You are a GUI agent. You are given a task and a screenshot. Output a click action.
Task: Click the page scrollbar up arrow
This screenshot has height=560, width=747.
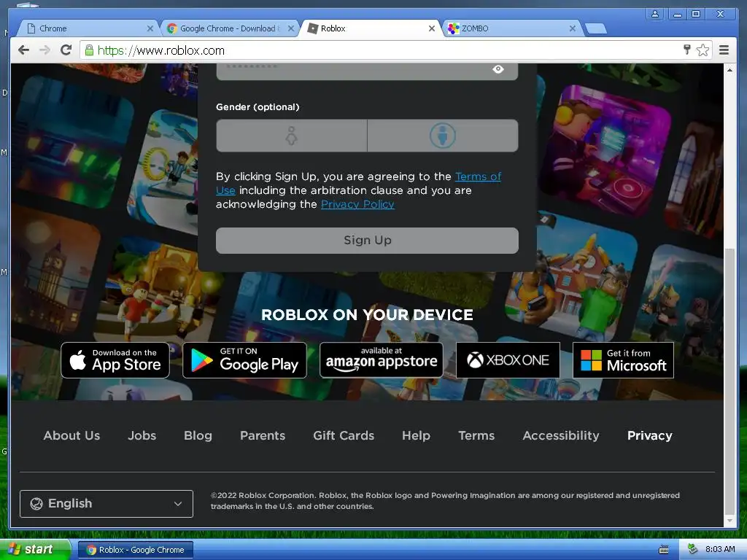click(x=729, y=70)
